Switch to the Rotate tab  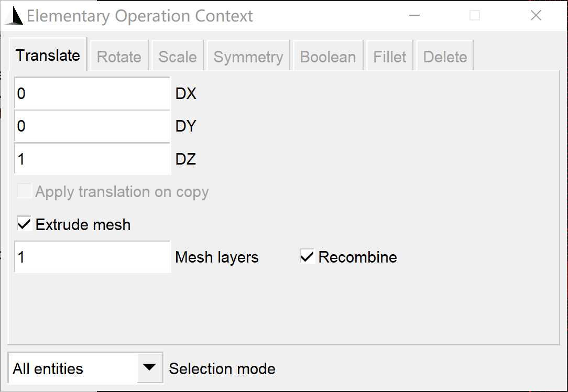(119, 57)
